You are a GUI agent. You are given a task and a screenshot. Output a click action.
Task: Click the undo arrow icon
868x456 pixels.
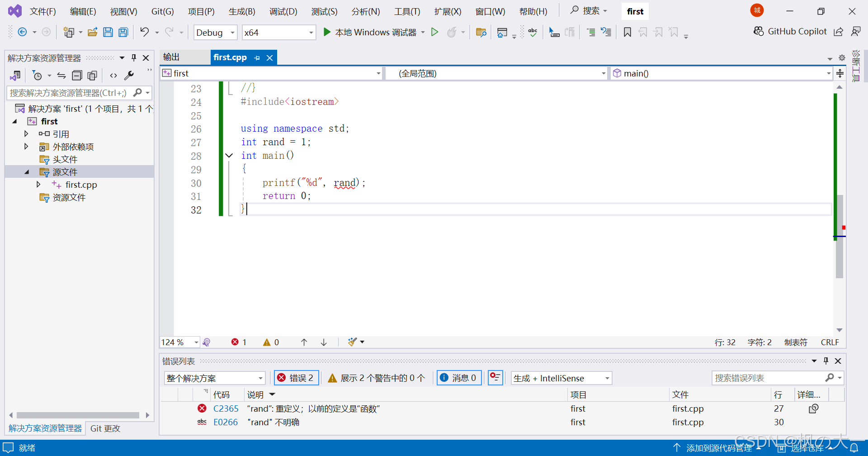144,32
